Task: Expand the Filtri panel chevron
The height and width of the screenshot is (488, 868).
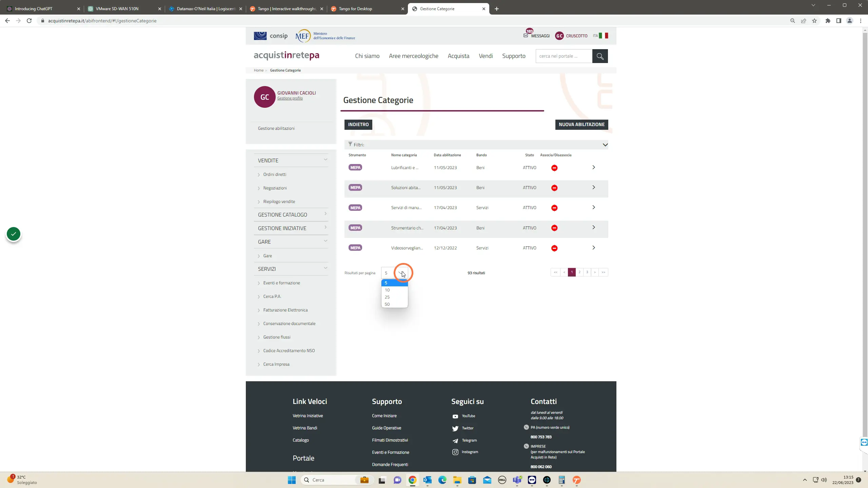Action: 605,145
